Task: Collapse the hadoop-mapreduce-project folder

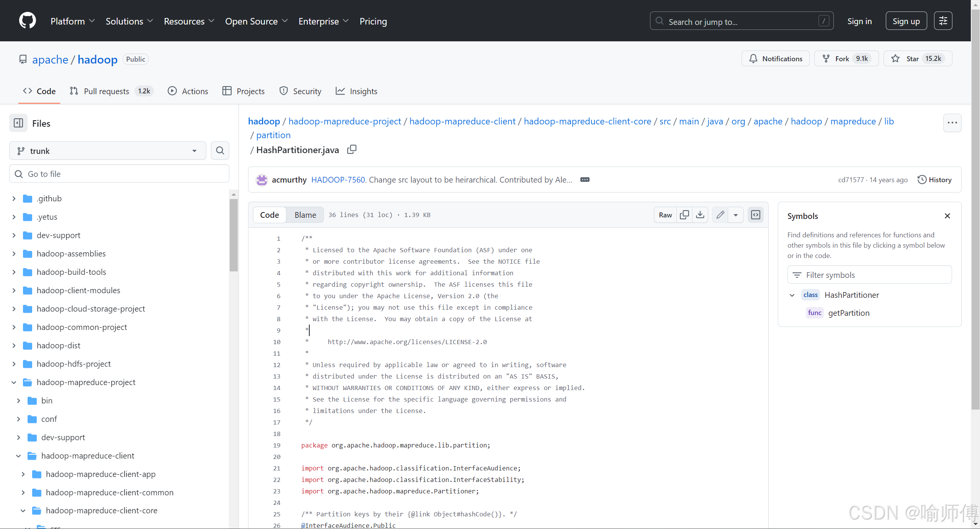Action: tap(14, 382)
